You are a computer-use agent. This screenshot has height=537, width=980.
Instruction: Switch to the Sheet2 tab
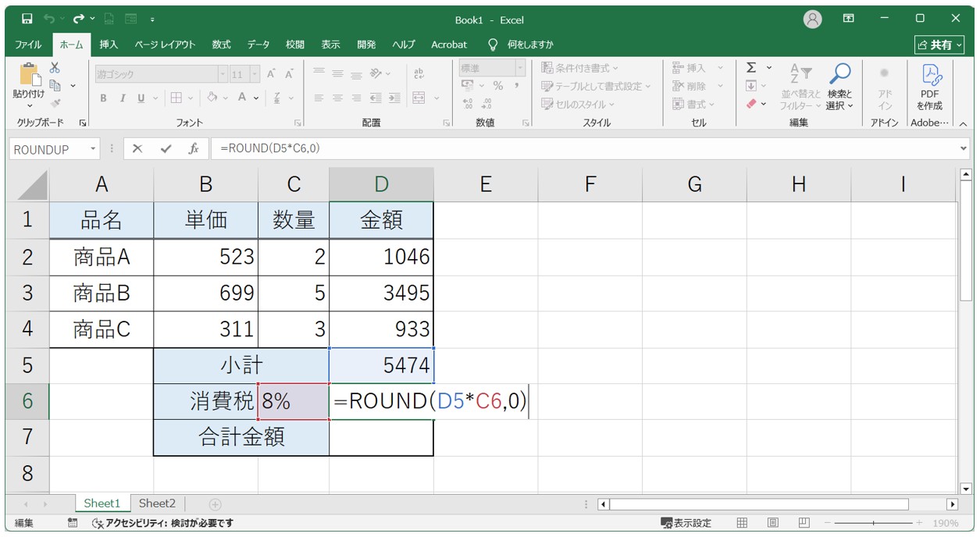158,503
